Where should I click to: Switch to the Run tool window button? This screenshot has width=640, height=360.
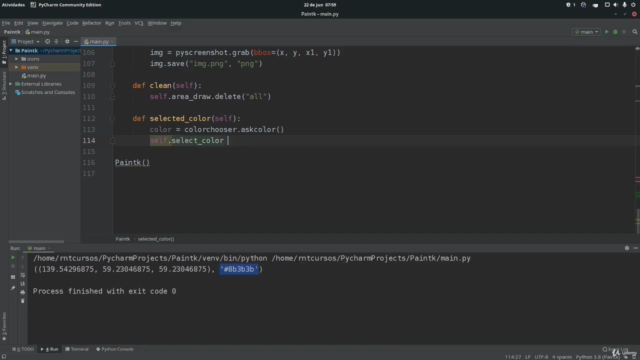50,349
